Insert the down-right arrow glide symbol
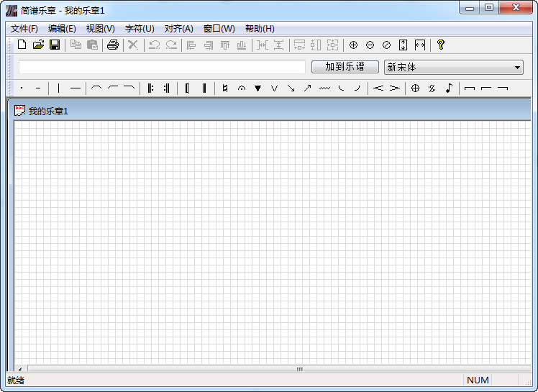The height and width of the screenshot is (392, 538). 291,88
